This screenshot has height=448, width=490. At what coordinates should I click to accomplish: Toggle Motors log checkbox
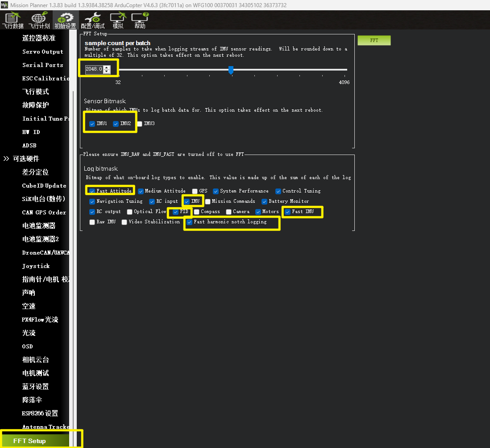(x=258, y=212)
